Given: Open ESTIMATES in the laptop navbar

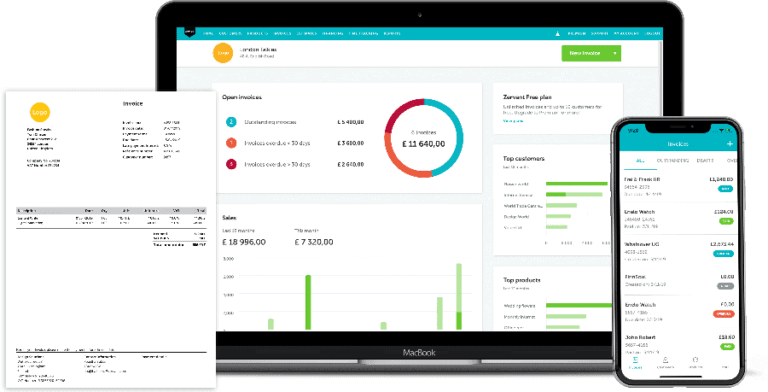Looking at the screenshot, I should coord(307,33).
